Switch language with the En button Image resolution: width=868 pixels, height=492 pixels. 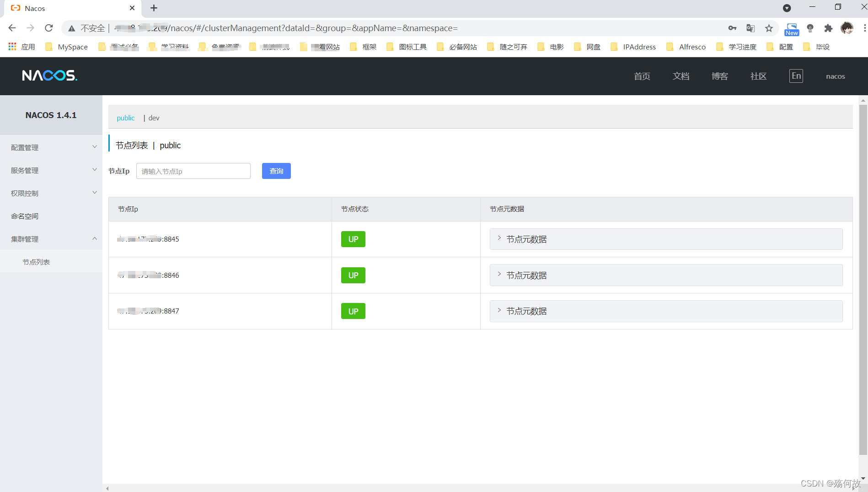[x=796, y=76]
